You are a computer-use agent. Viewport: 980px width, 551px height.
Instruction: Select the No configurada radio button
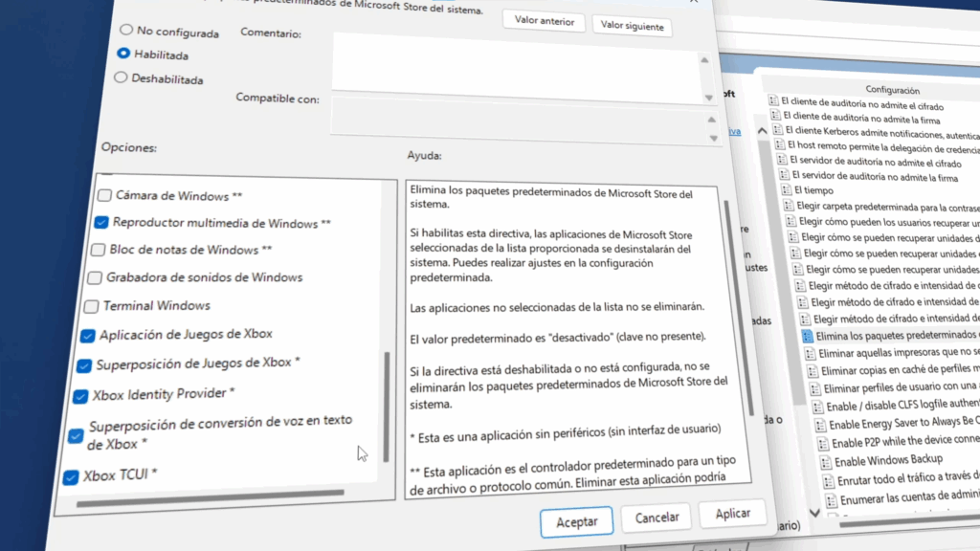tap(126, 30)
